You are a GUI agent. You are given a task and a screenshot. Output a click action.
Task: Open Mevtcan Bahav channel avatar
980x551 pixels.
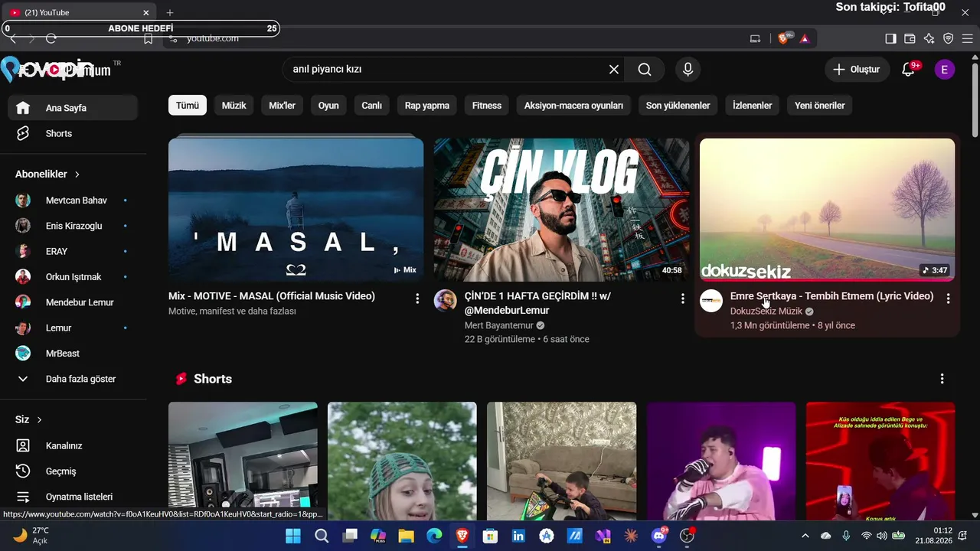[x=23, y=201]
